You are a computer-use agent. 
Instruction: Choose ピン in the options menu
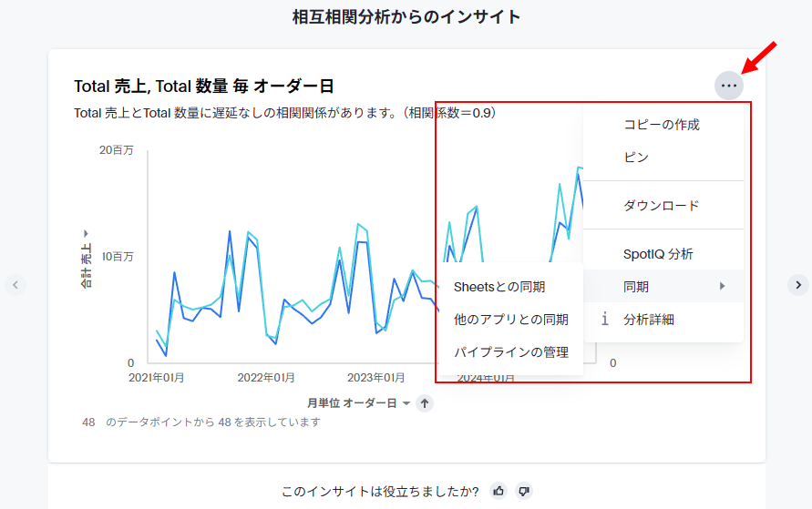point(636,158)
